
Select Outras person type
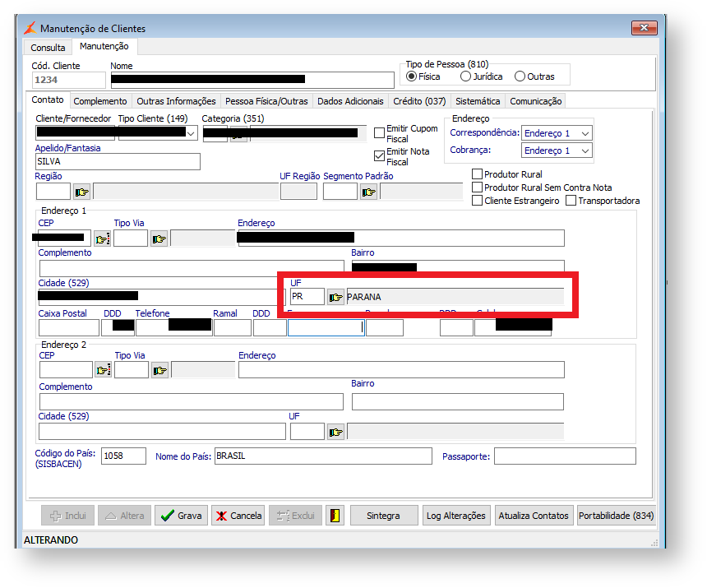pyautogui.click(x=520, y=76)
